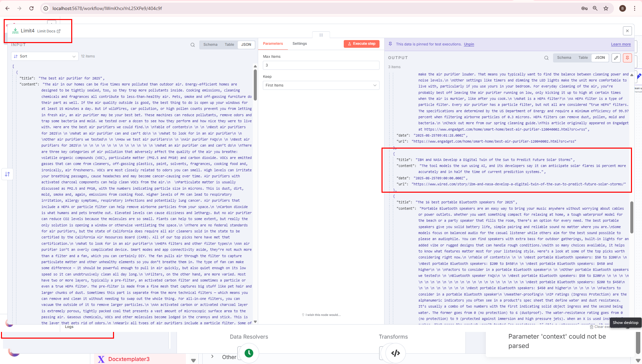Viewport: 642px width, 364px height.
Task: Click the input panel search icon
Action: click(193, 45)
